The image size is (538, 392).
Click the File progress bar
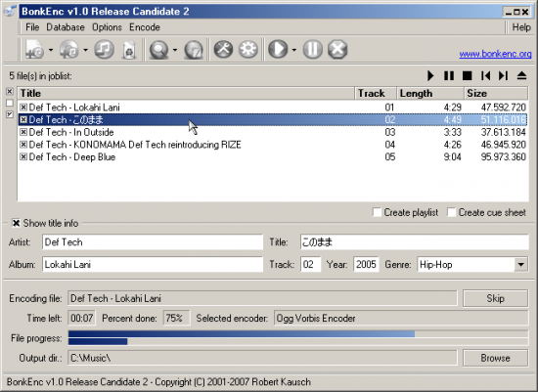(297, 338)
